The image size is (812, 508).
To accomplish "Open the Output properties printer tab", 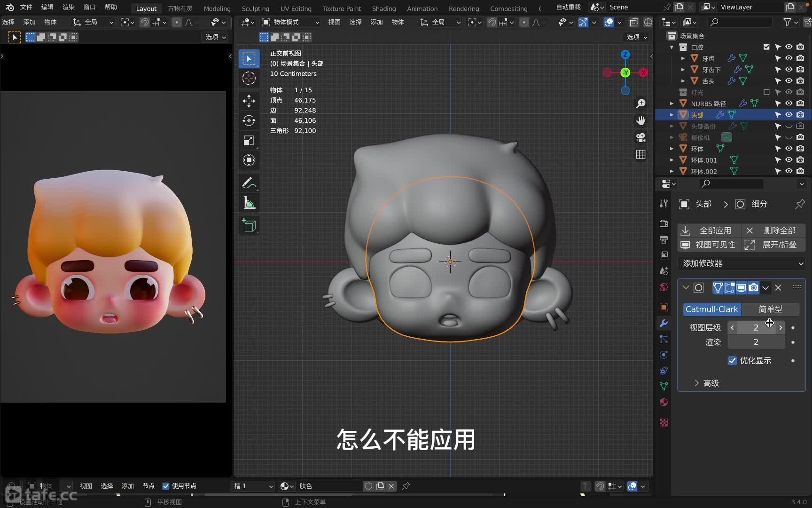I will (x=664, y=239).
